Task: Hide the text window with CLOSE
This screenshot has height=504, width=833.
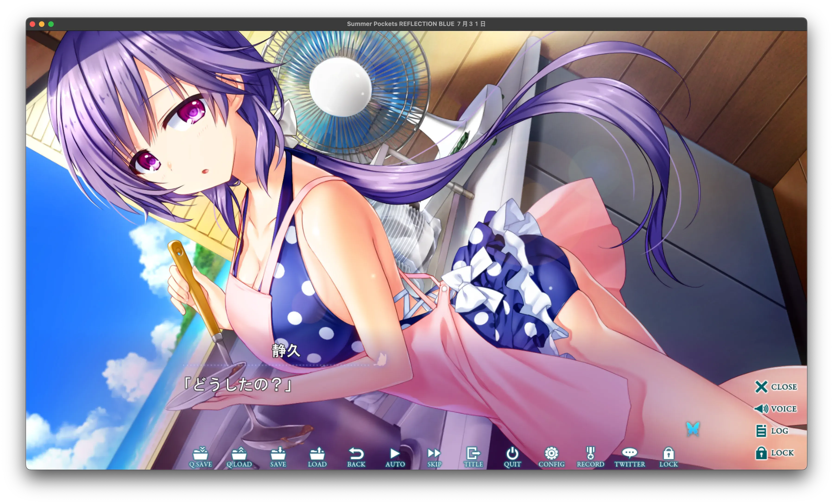Action: coord(776,387)
